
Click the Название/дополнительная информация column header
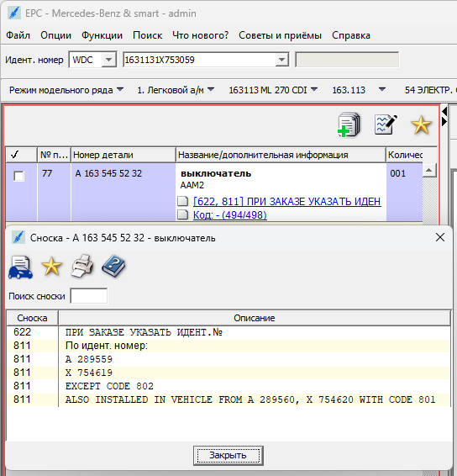click(x=281, y=155)
